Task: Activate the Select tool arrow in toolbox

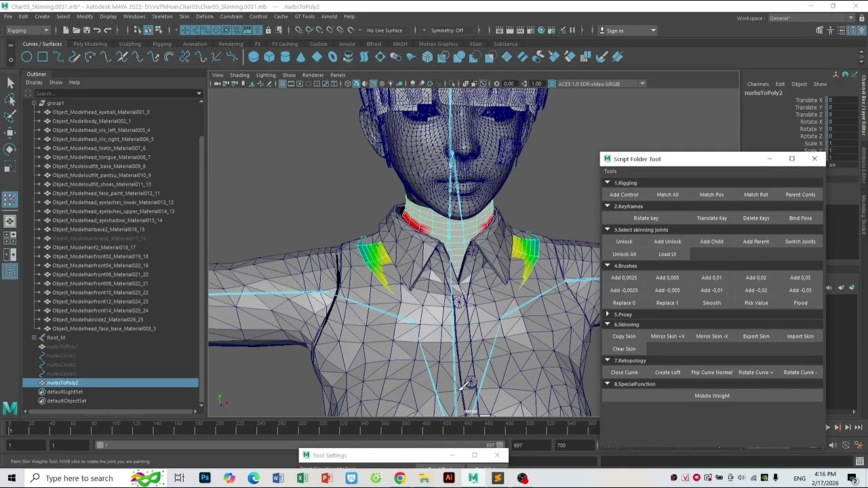Action: [10, 82]
